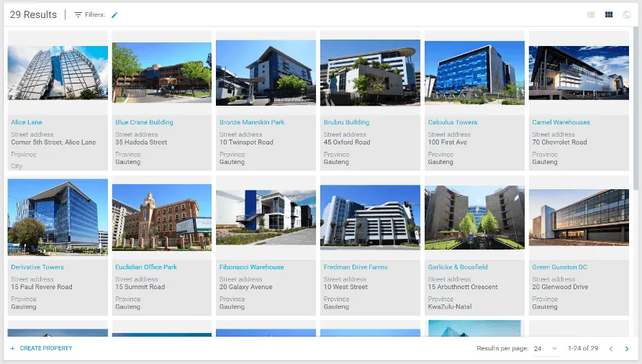Open Results per page dropdown
The width and height of the screenshot is (642, 364).
tap(546, 348)
